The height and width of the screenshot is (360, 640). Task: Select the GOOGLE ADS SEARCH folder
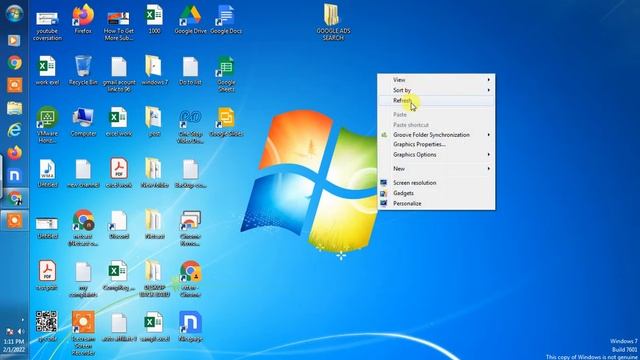coord(333,22)
